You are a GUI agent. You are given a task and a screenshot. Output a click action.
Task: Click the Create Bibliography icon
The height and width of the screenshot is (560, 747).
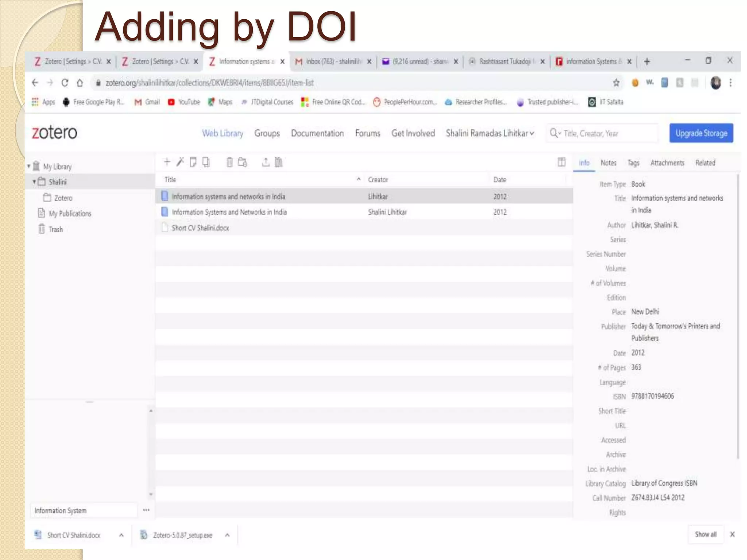(278, 162)
